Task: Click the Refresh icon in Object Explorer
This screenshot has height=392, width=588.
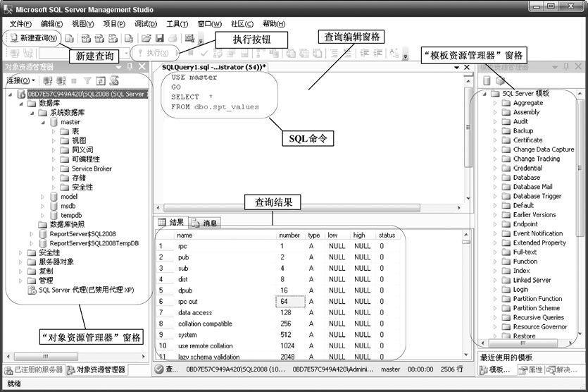Action: [x=101, y=80]
